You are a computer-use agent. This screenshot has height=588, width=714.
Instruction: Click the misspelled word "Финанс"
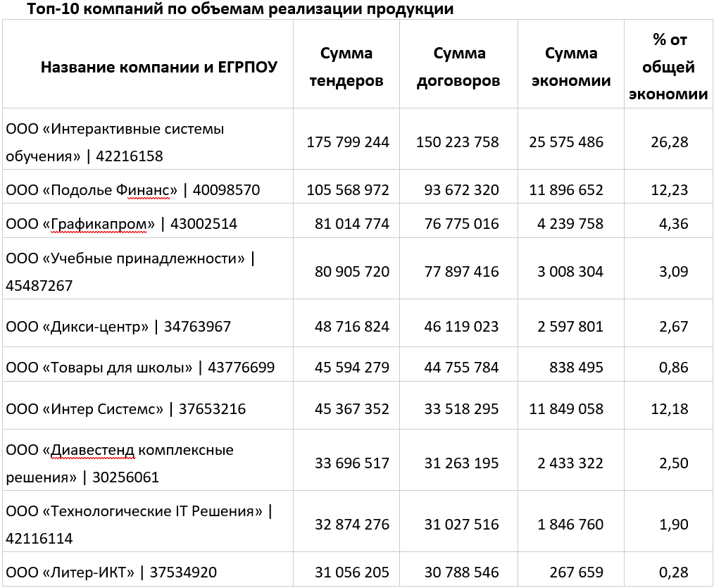[x=151, y=189]
